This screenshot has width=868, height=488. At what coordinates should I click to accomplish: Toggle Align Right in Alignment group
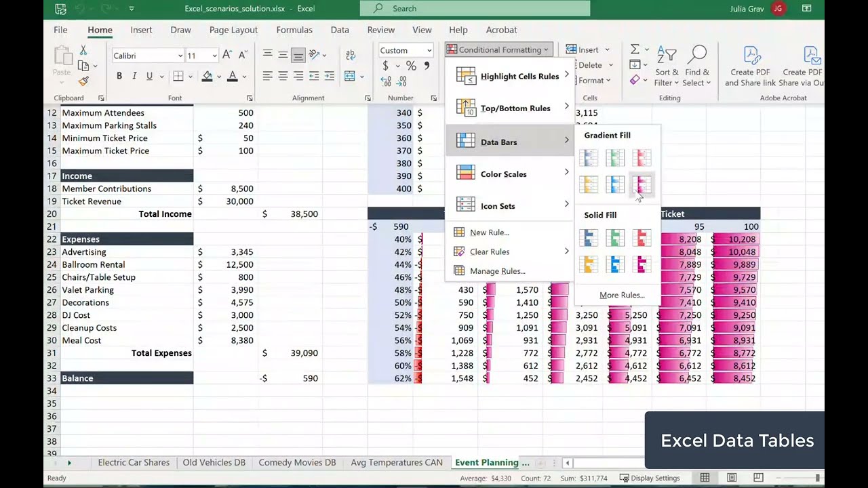[298, 76]
